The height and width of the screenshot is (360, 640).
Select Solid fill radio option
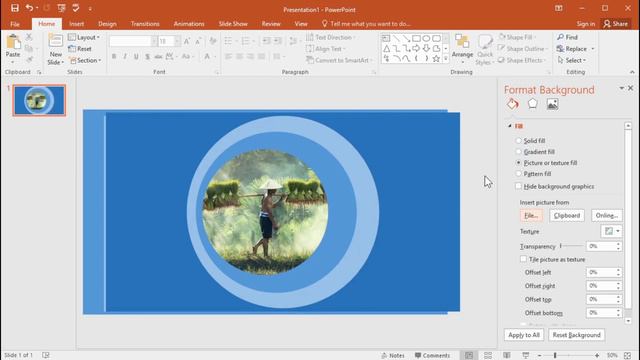518,140
